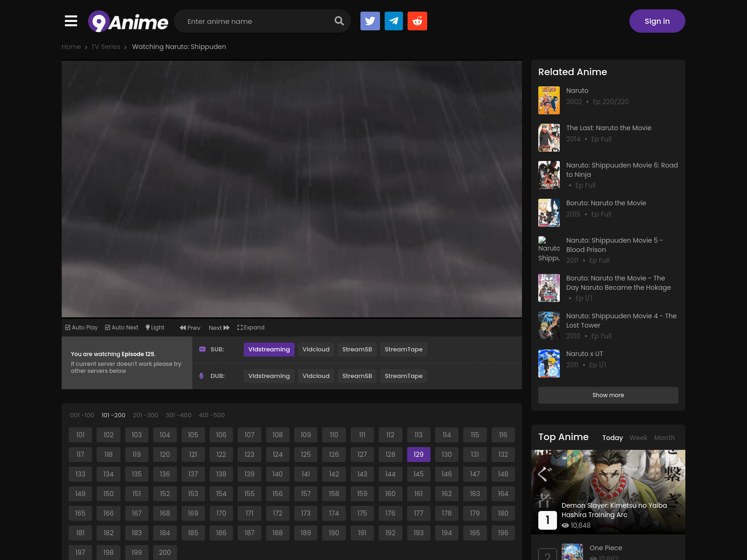Image resolution: width=747 pixels, height=560 pixels.
Task: Select episode range 101-200 tab
Action: [x=113, y=415]
